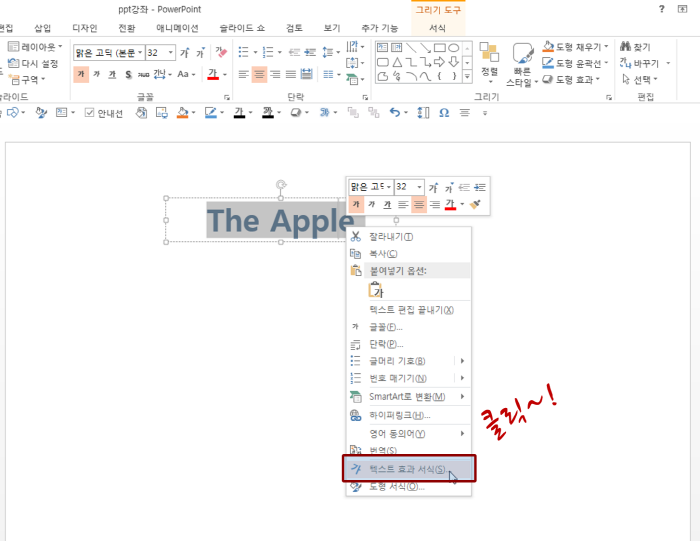Click the 바꾸기 replace button
Viewport: 700px width, 541px height.
click(x=639, y=63)
